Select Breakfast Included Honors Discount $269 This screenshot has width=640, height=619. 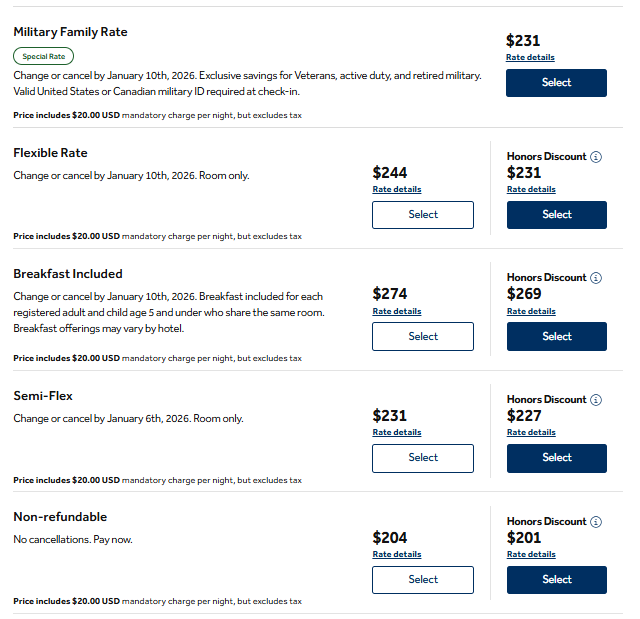click(556, 337)
